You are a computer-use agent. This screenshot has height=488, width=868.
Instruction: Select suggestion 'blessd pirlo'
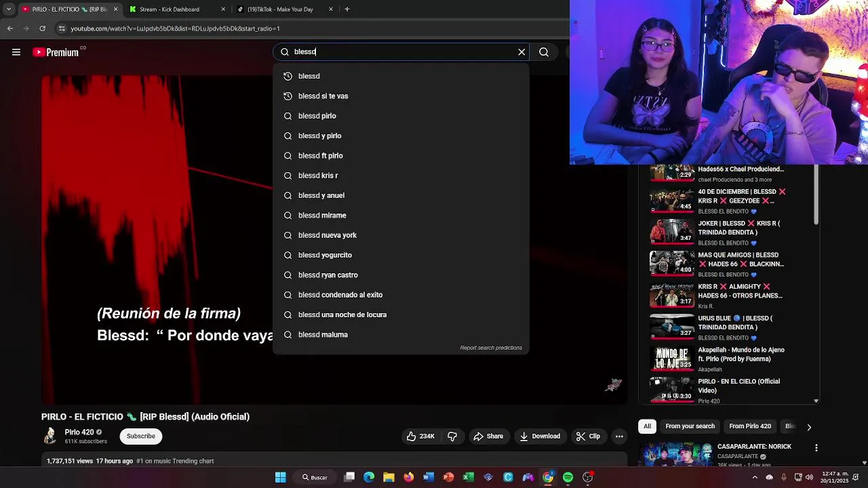click(x=401, y=116)
